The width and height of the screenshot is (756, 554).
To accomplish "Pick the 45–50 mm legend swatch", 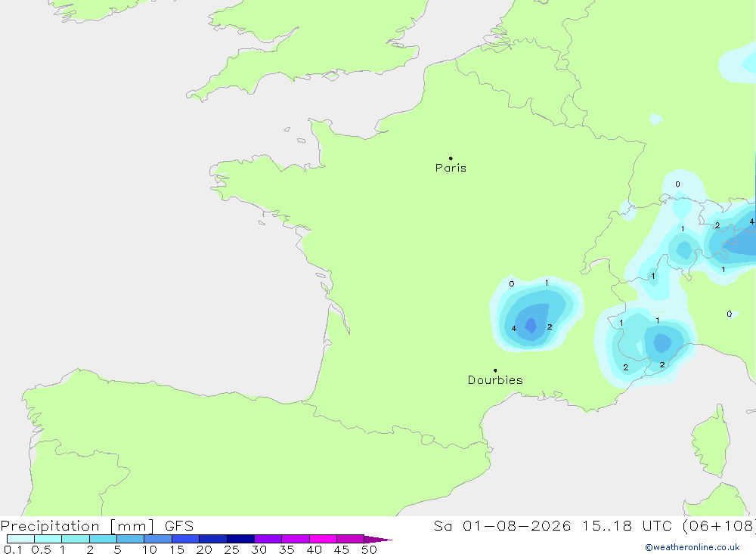I will pyautogui.click(x=351, y=539).
